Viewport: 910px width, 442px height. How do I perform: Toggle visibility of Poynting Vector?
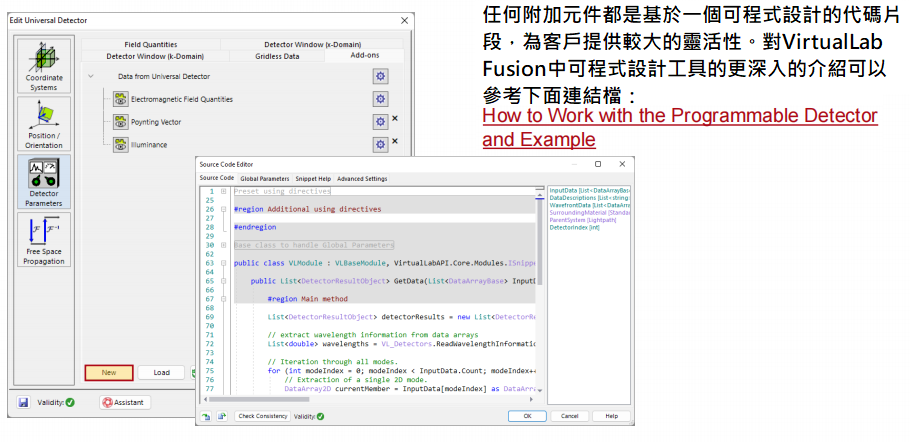pyautogui.click(x=120, y=122)
